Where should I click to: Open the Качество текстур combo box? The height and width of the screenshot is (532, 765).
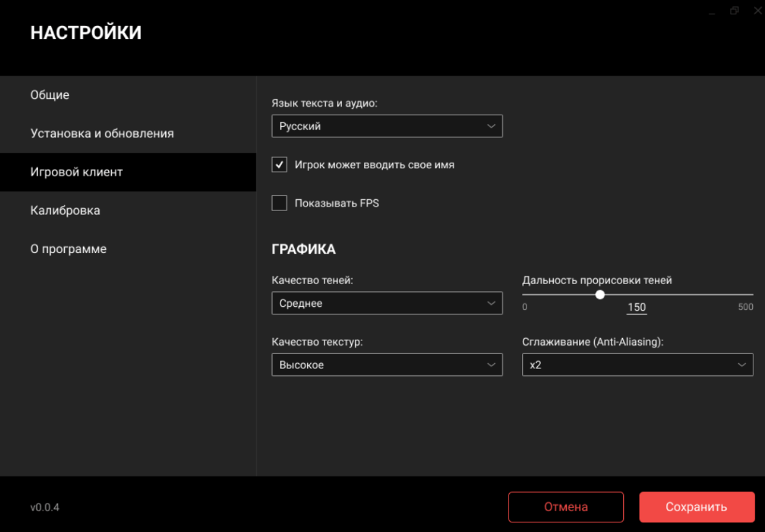coord(387,365)
